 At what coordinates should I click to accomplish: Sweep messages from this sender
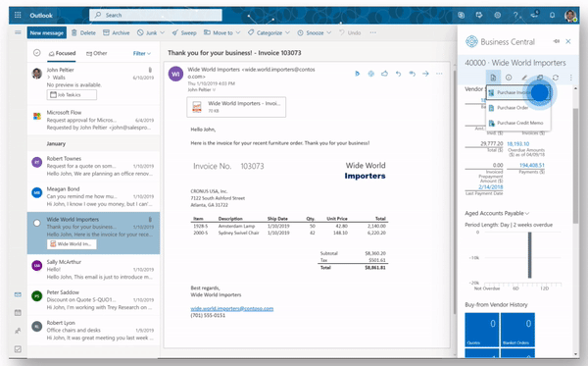[184, 32]
